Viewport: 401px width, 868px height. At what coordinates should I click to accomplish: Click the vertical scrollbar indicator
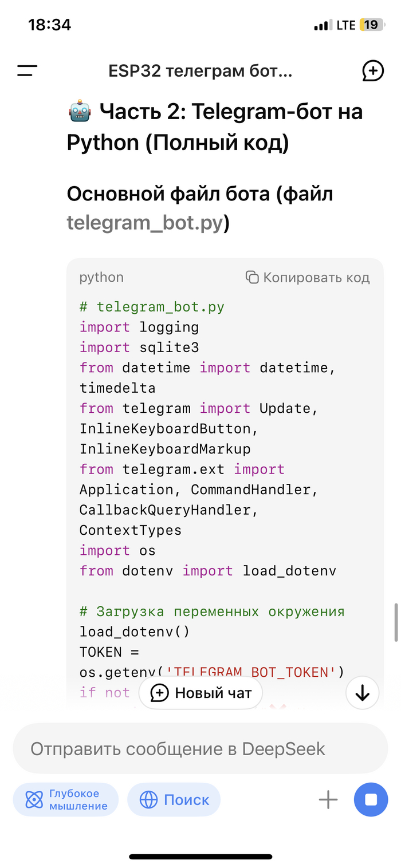tap(396, 622)
